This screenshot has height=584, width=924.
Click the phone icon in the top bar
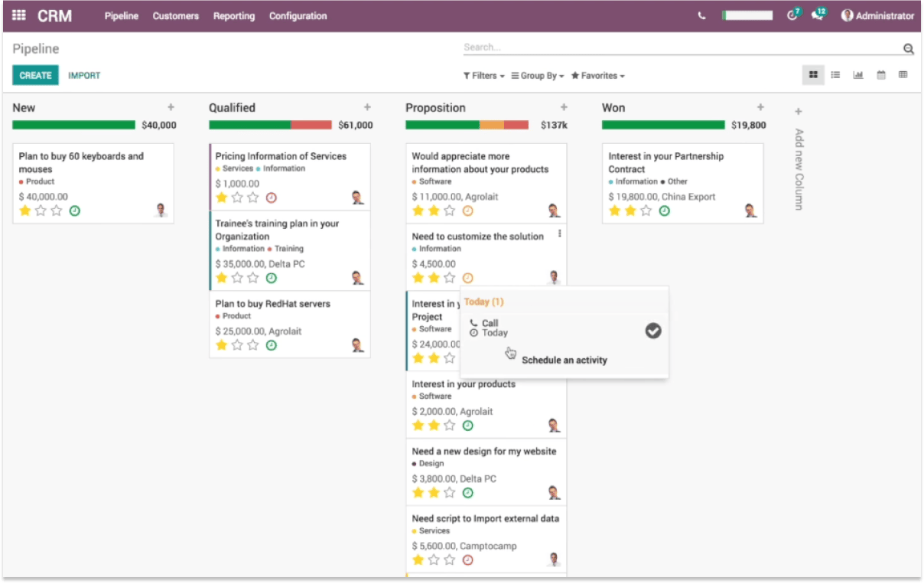(701, 14)
